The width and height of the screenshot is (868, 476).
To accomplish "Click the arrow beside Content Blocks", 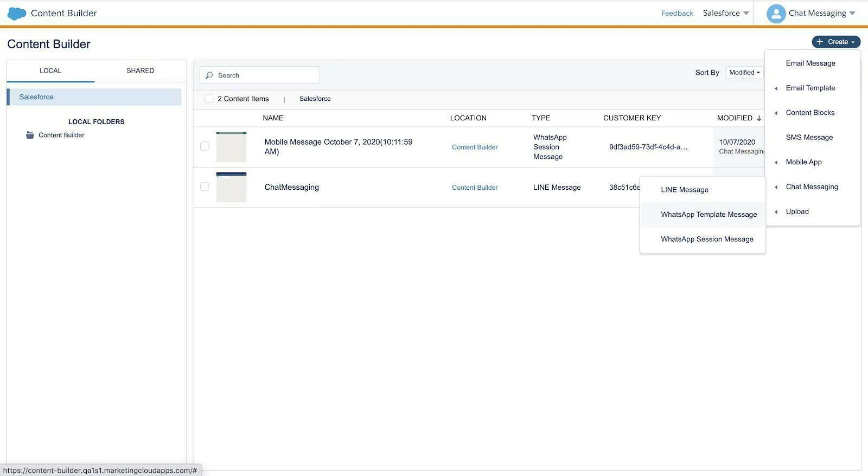I will click(776, 113).
